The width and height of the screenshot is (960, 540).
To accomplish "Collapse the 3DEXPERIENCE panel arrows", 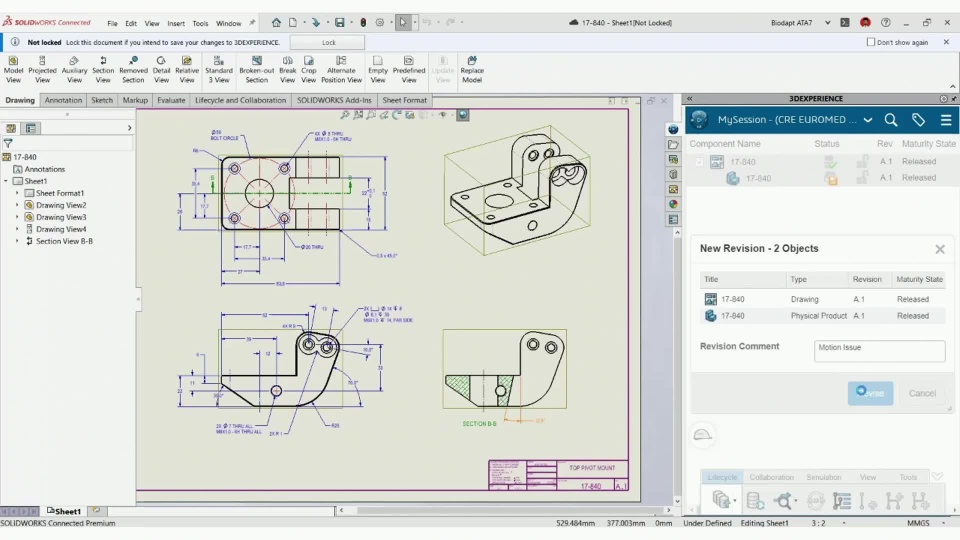I will tap(689, 99).
